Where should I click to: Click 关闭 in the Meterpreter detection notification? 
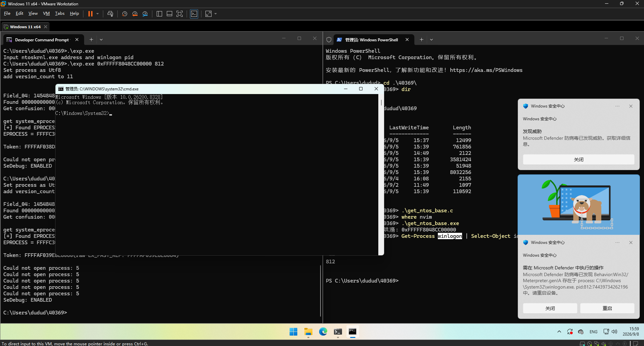(550, 308)
